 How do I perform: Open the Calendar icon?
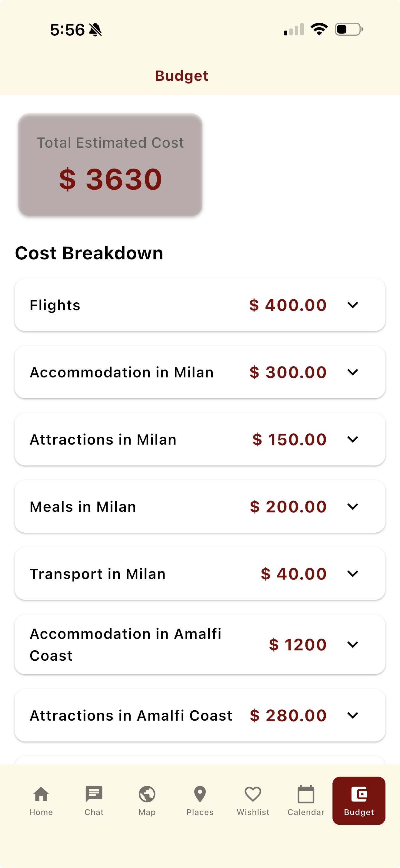coord(305,794)
